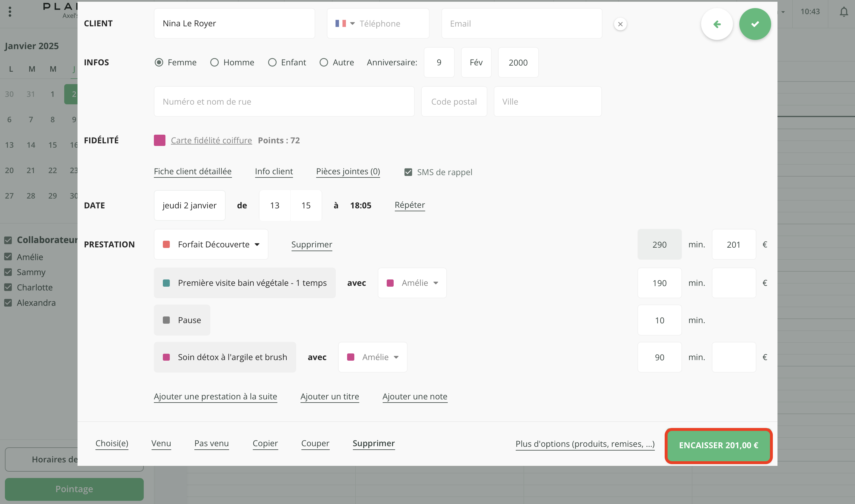Open Fiche client détaillée link
The width and height of the screenshot is (855, 504).
click(x=193, y=171)
